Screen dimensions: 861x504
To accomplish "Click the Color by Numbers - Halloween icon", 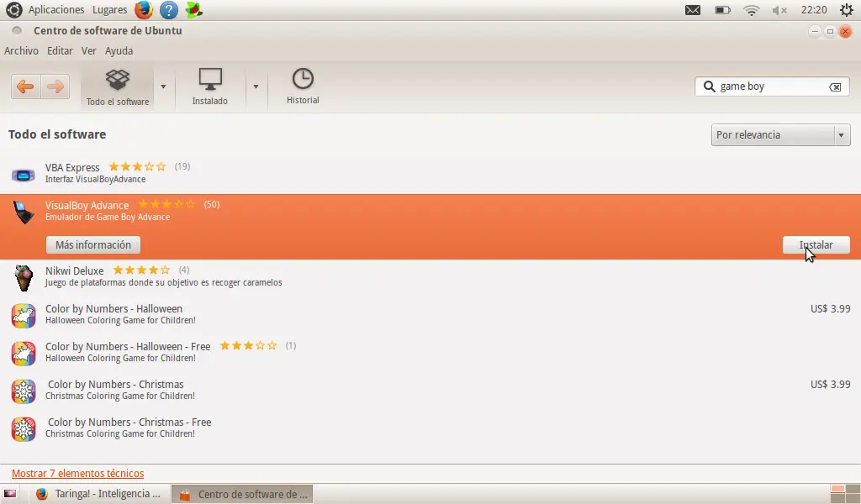I will click(24, 316).
